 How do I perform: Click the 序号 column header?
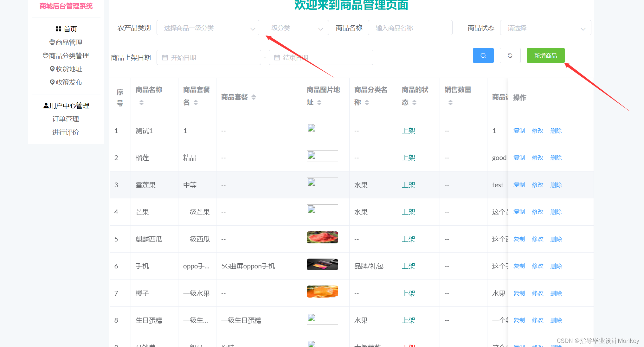[x=120, y=98]
